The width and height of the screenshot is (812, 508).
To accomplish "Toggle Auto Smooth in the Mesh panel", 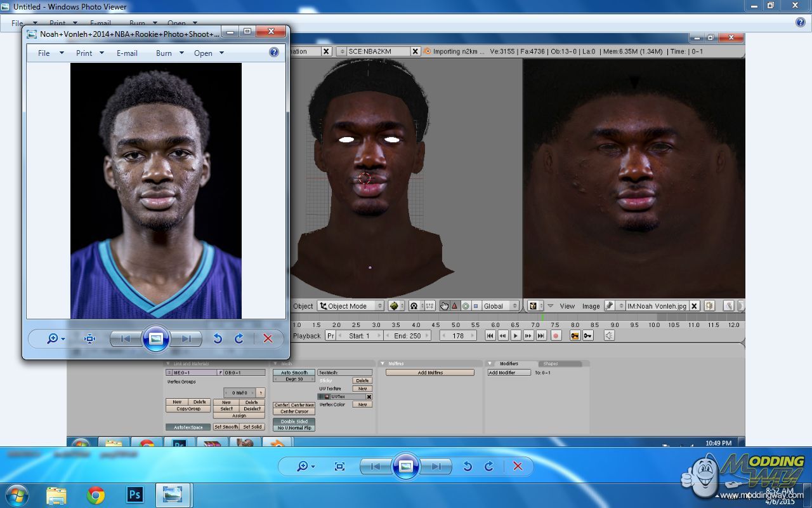I will pos(294,373).
